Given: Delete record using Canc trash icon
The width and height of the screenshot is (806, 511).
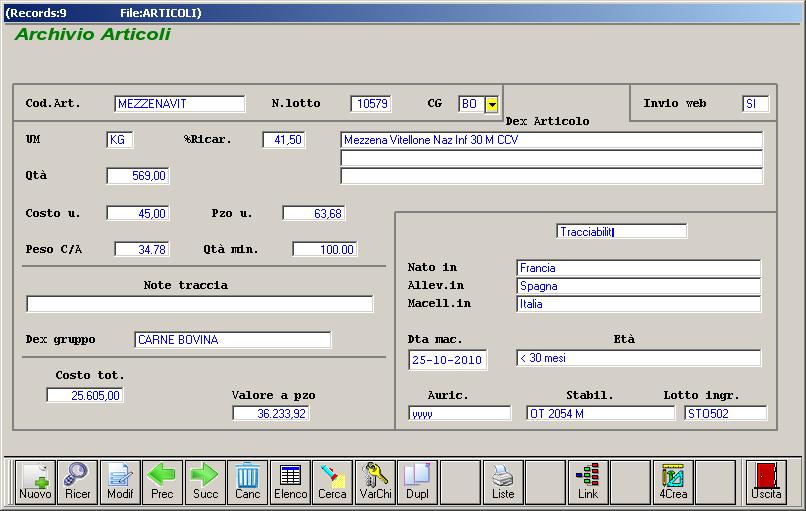Looking at the screenshot, I should coord(247,481).
